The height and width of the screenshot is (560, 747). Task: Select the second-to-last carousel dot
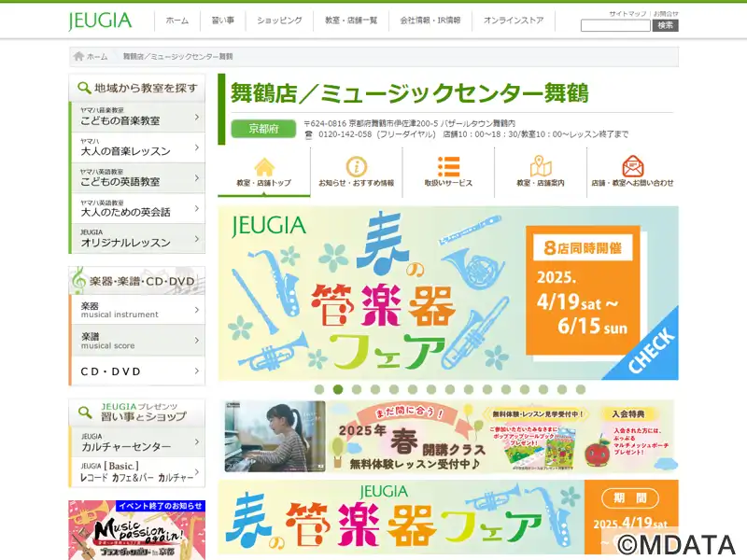click(x=562, y=389)
